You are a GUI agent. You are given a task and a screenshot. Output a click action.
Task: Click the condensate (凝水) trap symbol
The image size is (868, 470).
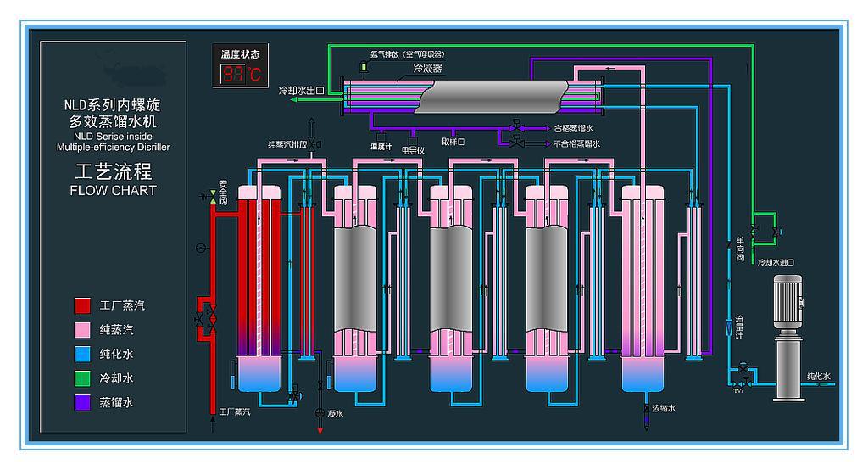coord(320,412)
